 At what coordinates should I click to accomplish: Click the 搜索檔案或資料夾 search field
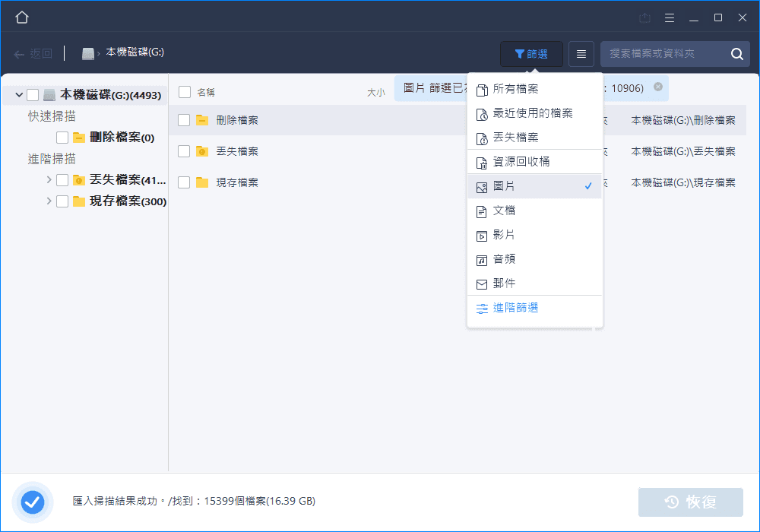[661, 54]
